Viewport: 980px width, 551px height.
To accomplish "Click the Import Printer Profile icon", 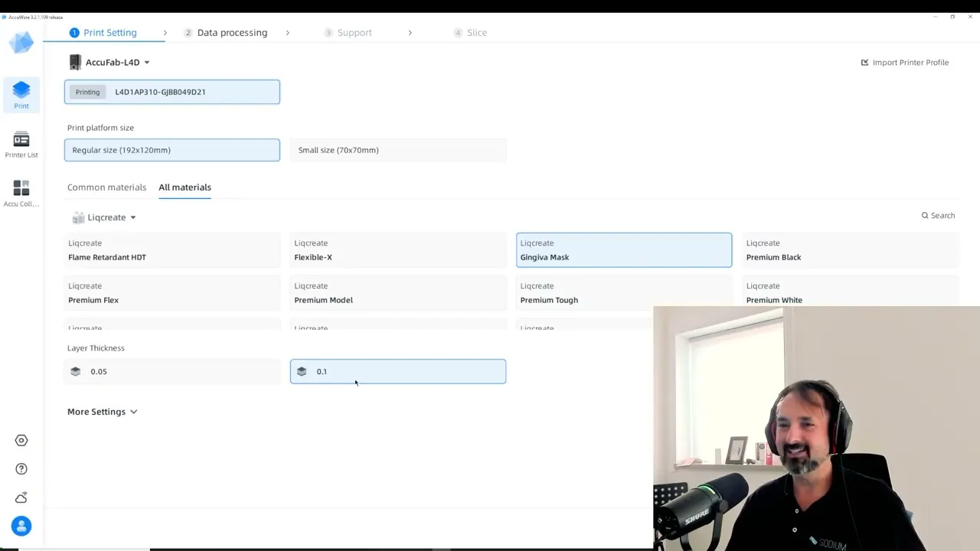I will coord(864,63).
